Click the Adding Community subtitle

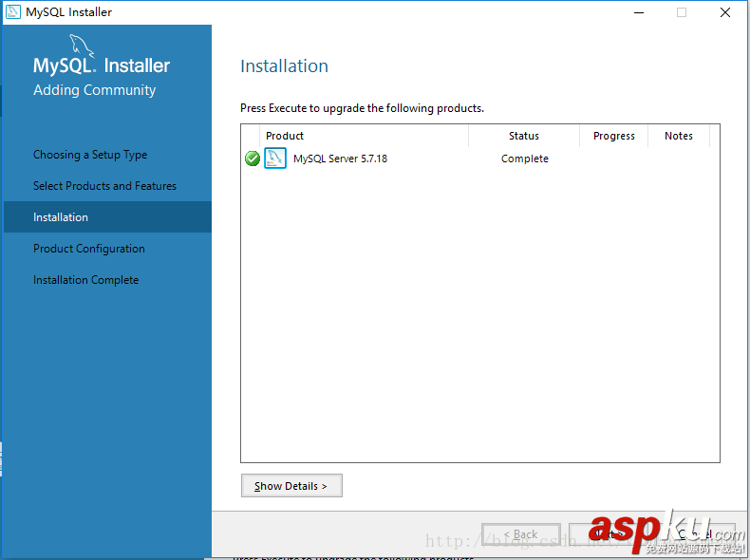click(x=95, y=90)
